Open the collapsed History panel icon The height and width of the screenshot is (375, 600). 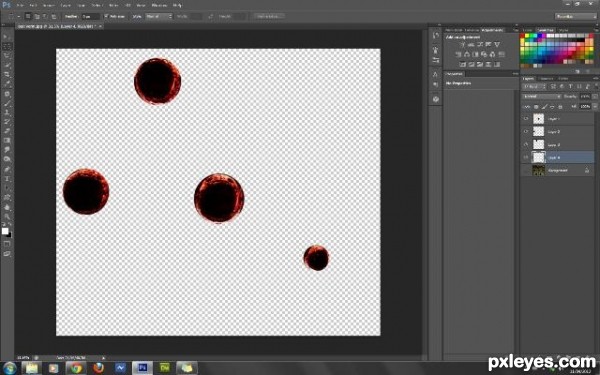(435, 36)
